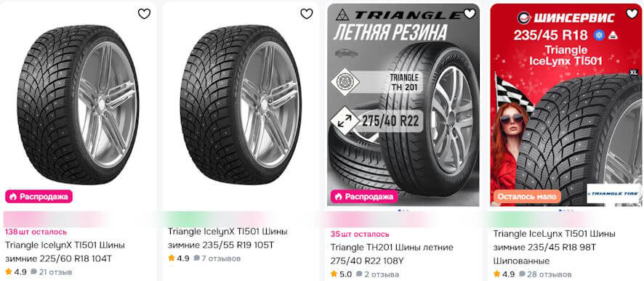The image size is (644, 281).
Task: Click image carousel dots under TH201 photo
Action: pyautogui.click(x=403, y=211)
